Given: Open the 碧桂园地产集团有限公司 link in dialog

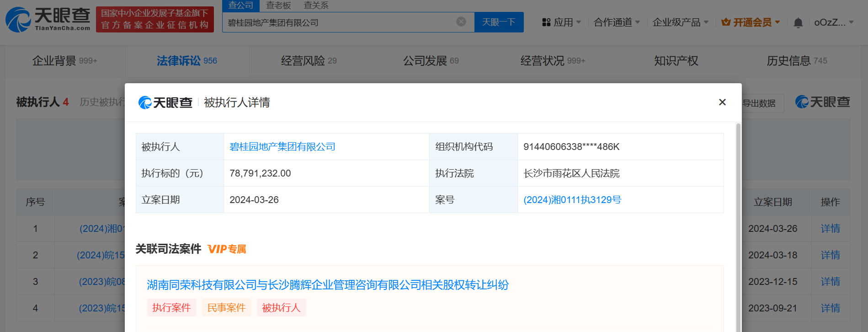Looking at the screenshot, I should tap(282, 147).
